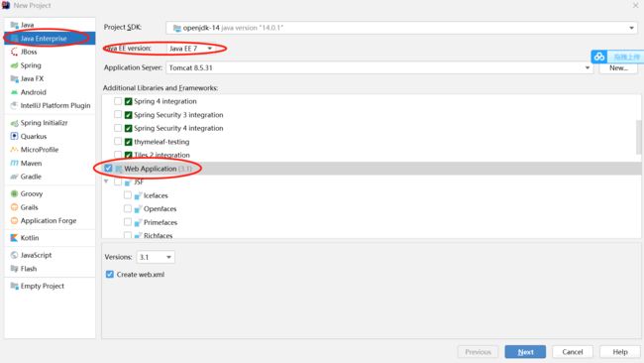
Task: Open the Application Server dropdown
Action: (x=379, y=67)
